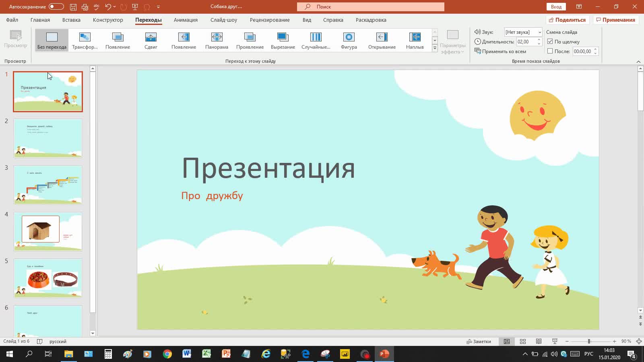644x362 pixels.
Task: Apply the Сдвиг transition
Action: pos(151,40)
